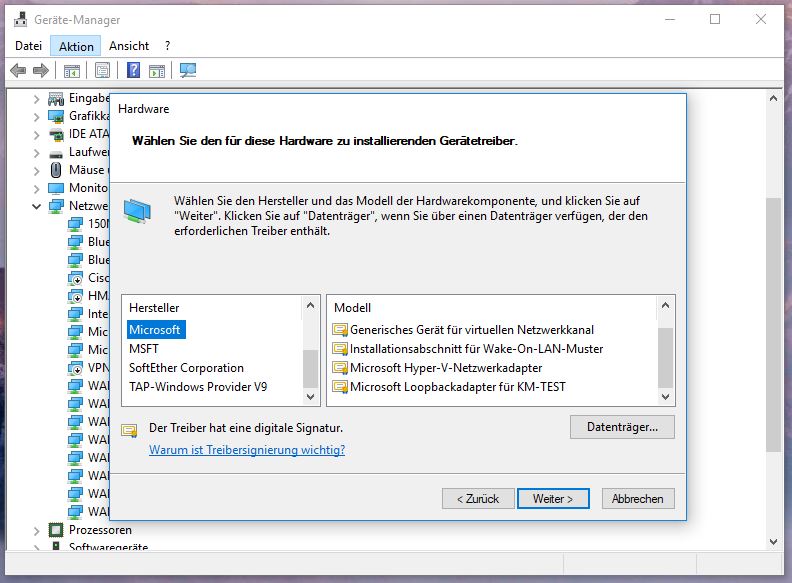Open the Ansicht menu

point(129,46)
